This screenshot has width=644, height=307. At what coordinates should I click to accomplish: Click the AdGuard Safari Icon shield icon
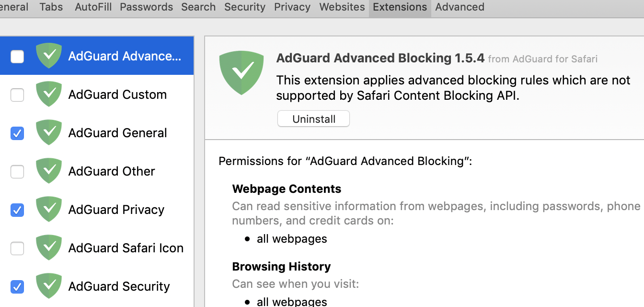pos(49,248)
